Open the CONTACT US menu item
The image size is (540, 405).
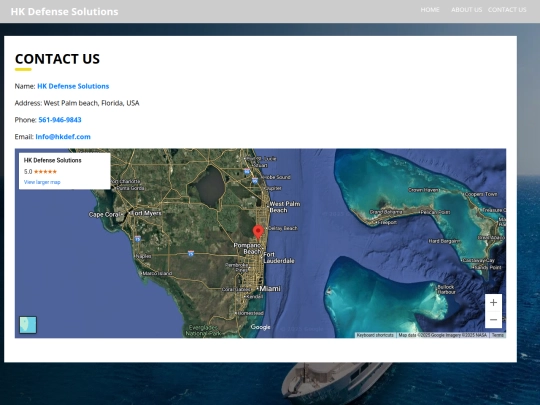tap(507, 10)
